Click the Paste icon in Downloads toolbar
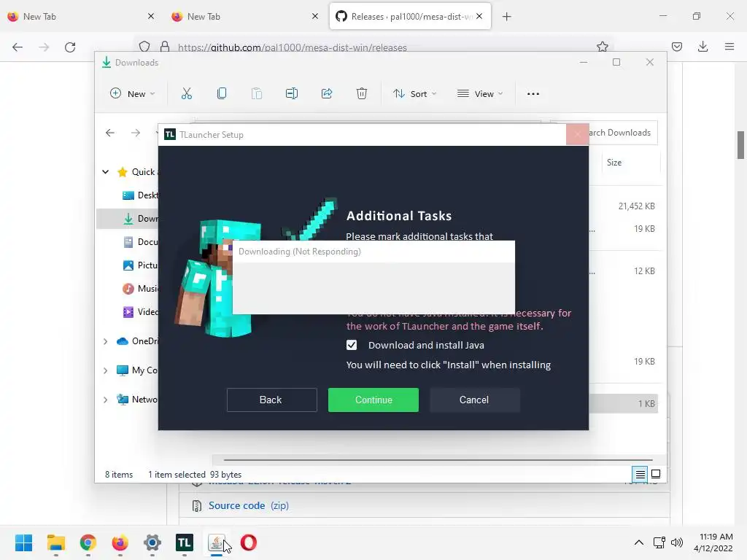Screen dimensions: 747x560 click(257, 93)
